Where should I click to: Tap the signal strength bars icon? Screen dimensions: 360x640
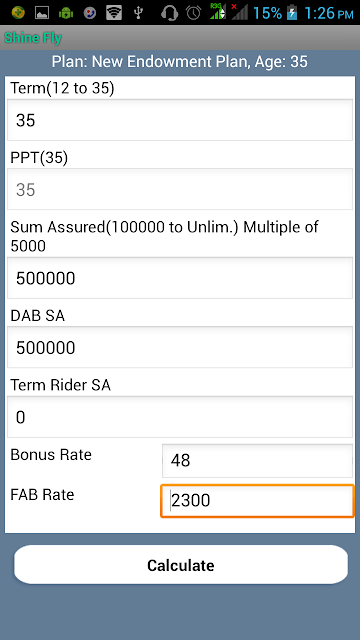[x=240, y=12]
